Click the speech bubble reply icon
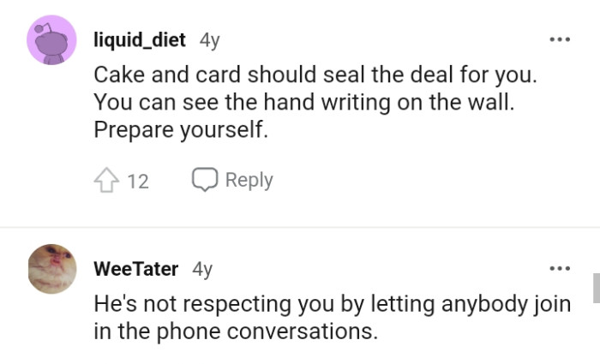This screenshot has height=364, width=600. pyautogui.click(x=204, y=179)
